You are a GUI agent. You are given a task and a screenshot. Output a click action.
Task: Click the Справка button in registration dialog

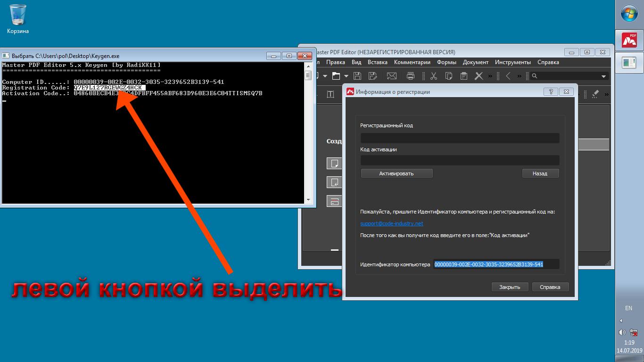550,287
